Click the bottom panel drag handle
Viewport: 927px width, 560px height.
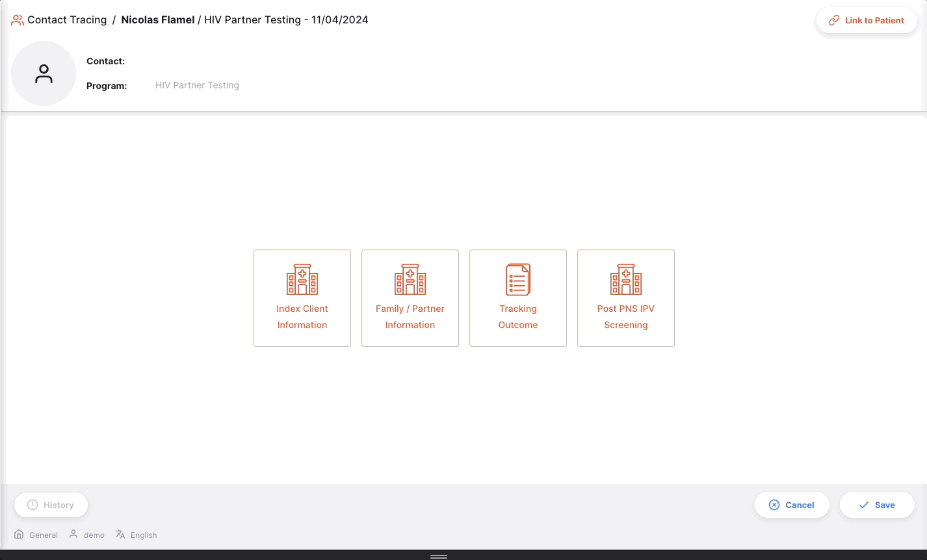[x=439, y=556]
